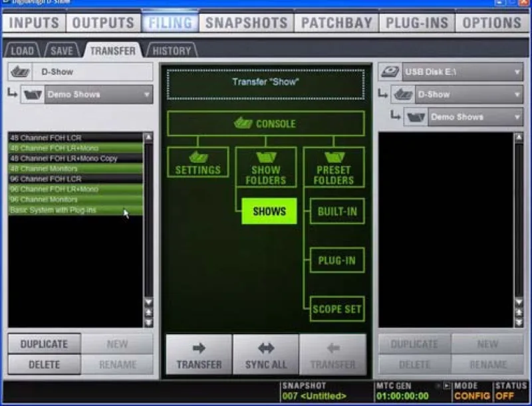Open the OUTPUTS page
The height and width of the screenshot is (406, 532).
click(x=103, y=23)
